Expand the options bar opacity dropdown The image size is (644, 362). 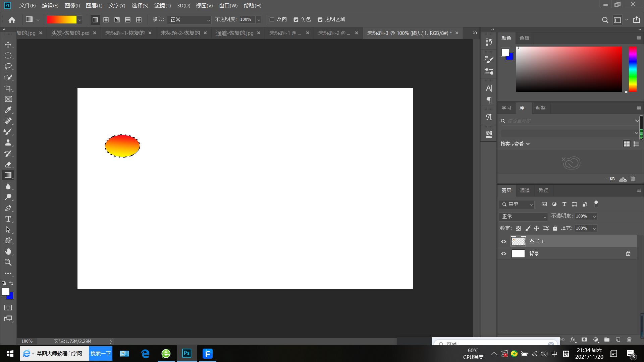[x=259, y=20]
